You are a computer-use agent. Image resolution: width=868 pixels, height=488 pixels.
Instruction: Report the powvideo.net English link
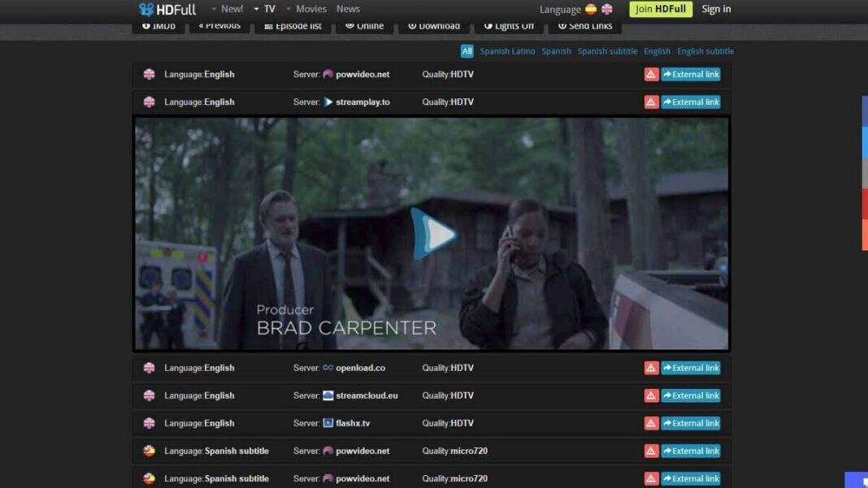tap(651, 75)
